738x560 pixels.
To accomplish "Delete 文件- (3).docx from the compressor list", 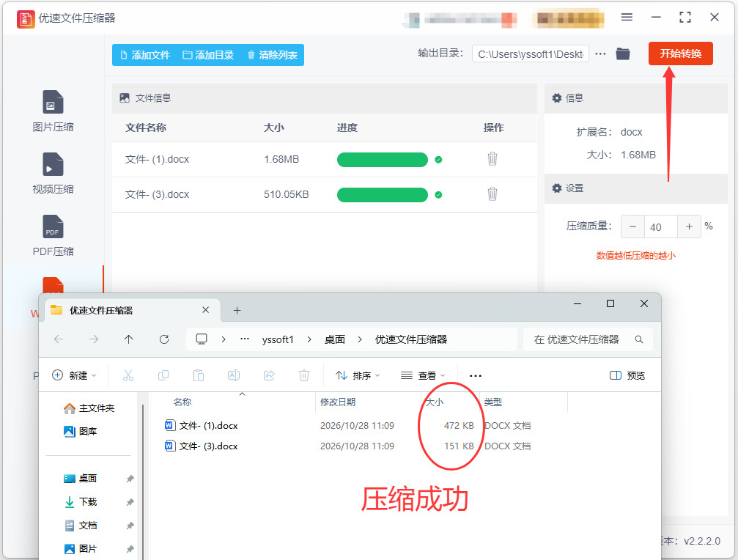I will [492, 194].
